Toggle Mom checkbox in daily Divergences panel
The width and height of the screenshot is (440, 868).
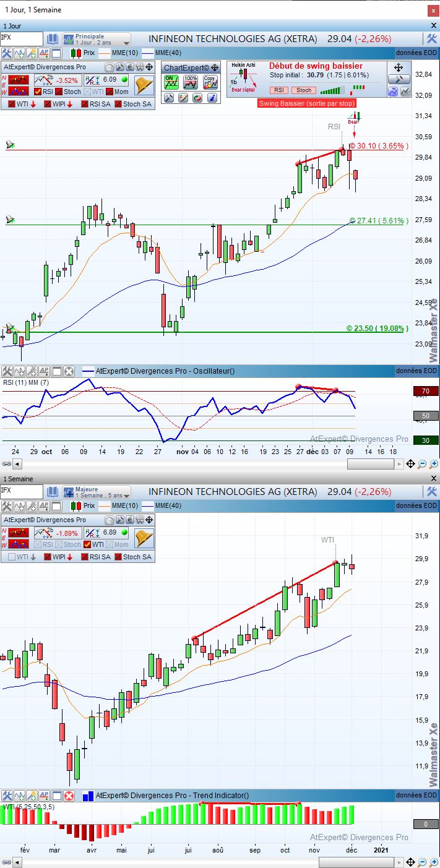click(x=110, y=92)
